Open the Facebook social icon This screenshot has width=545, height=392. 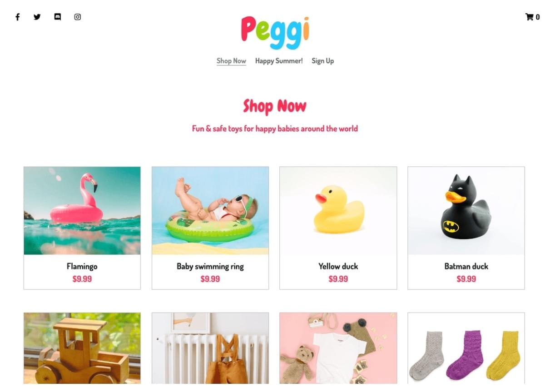18,17
